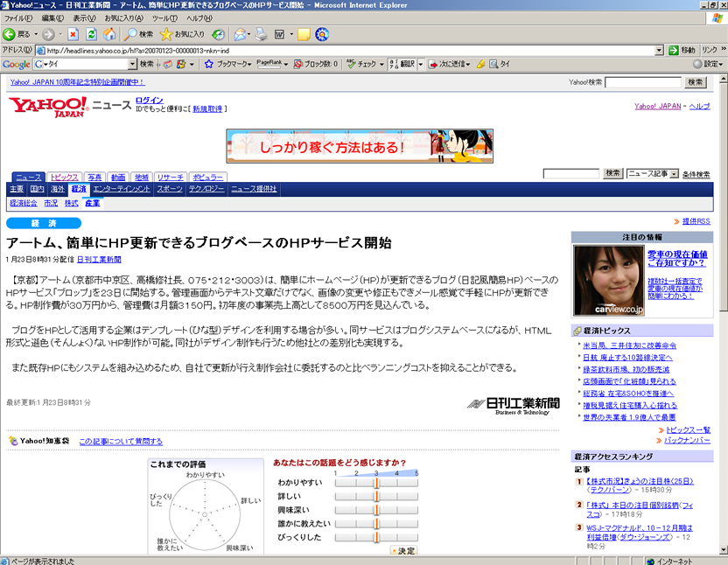
Task: Click the しっかり稼ぐ方法はある banner ad
Action: click(x=360, y=146)
